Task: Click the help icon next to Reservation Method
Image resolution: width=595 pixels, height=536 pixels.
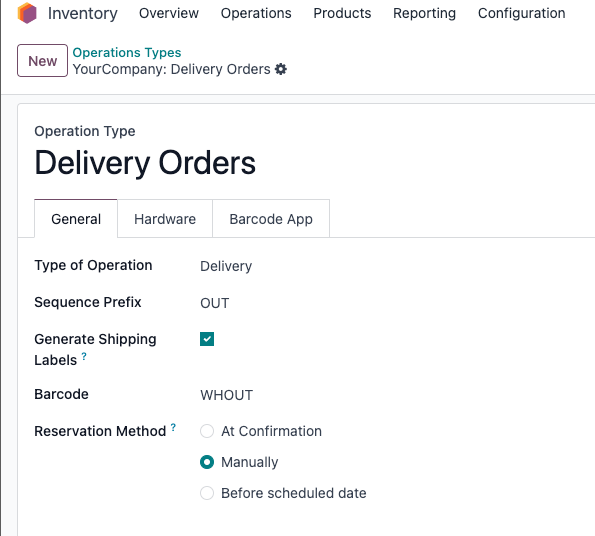Action: point(173,427)
